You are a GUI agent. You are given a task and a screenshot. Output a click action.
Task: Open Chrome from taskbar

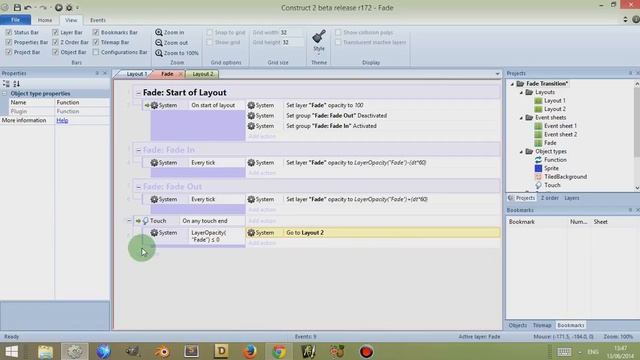[x=279, y=351]
